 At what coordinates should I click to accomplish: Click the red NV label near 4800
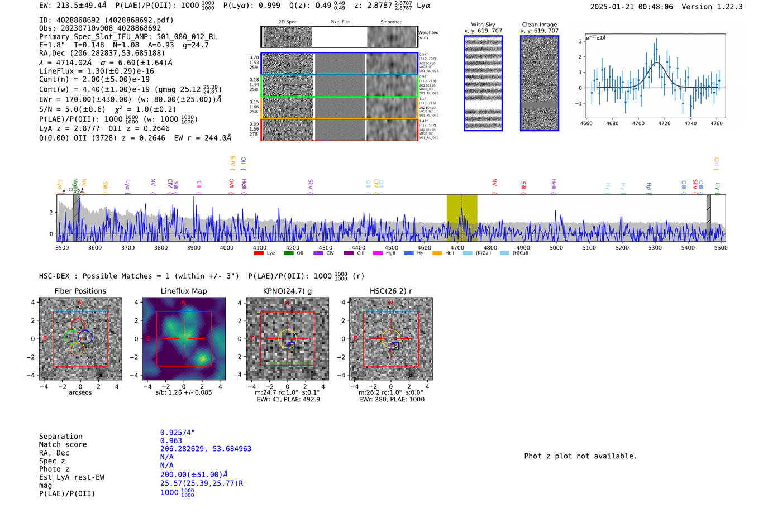(x=494, y=185)
